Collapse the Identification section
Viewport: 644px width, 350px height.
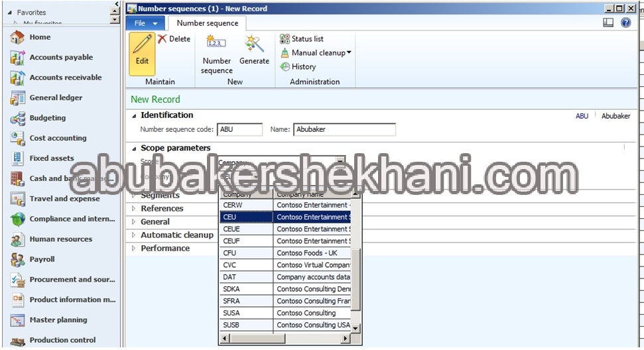(x=135, y=115)
